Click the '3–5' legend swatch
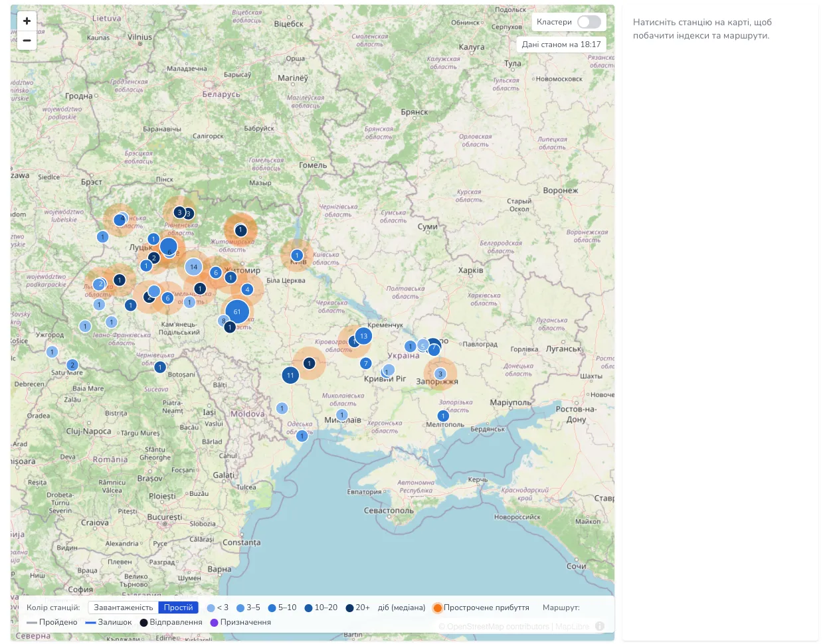This screenshot has width=829, height=644. [x=240, y=607]
